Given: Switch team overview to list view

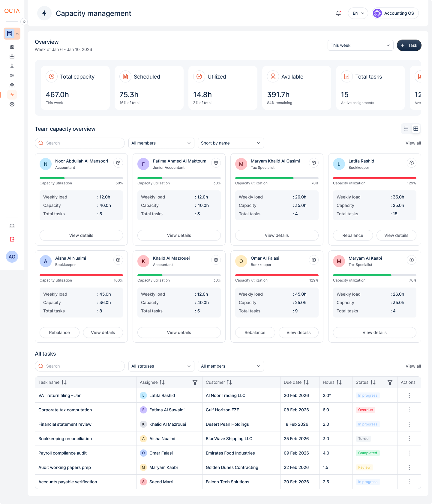Looking at the screenshot, I should 406,129.
